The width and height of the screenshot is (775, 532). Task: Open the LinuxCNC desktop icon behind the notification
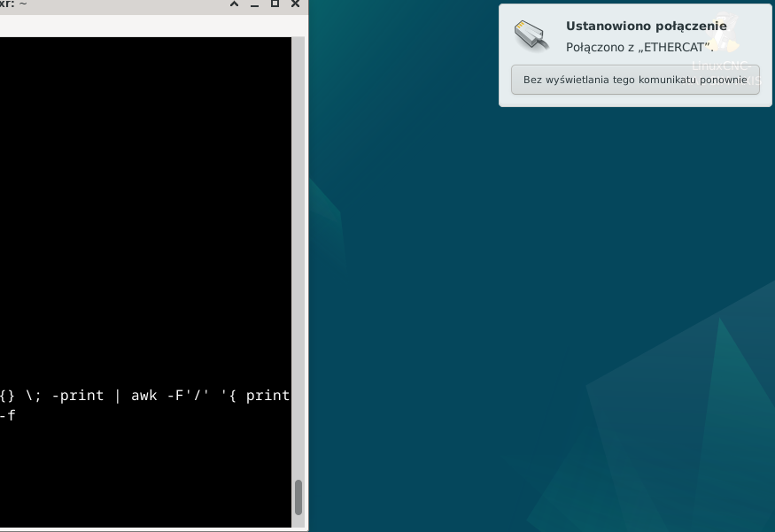tap(728, 34)
